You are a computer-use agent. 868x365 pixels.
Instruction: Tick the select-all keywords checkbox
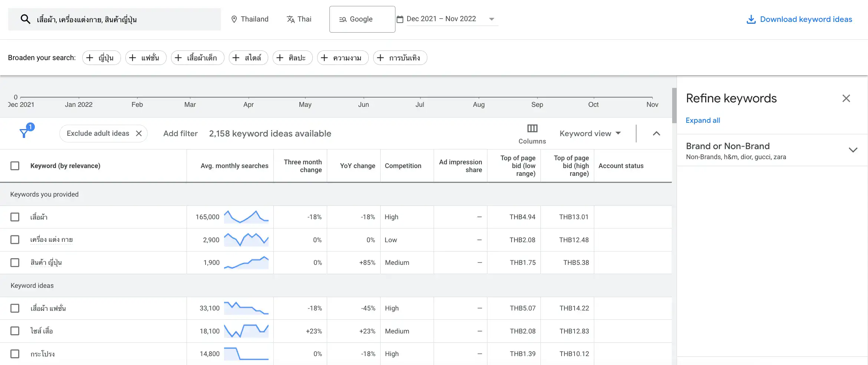[x=15, y=166]
